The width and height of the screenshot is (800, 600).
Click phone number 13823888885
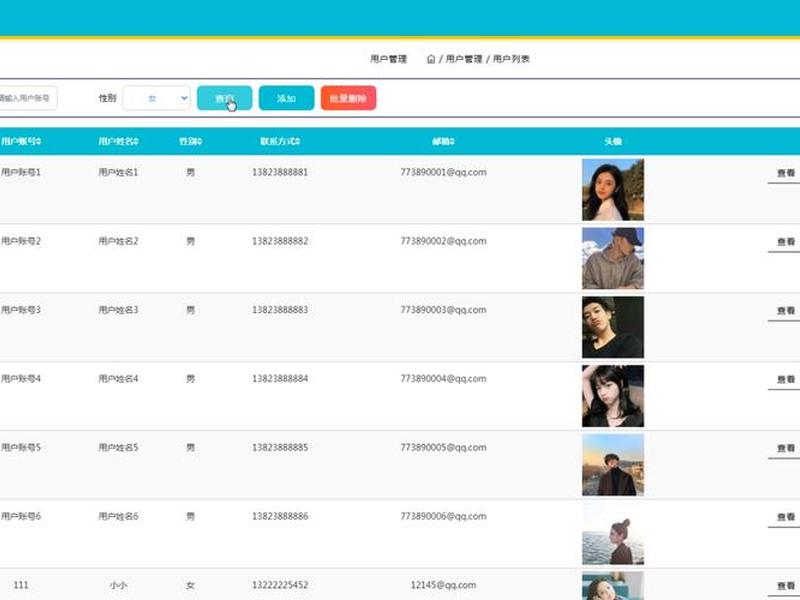(x=280, y=447)
